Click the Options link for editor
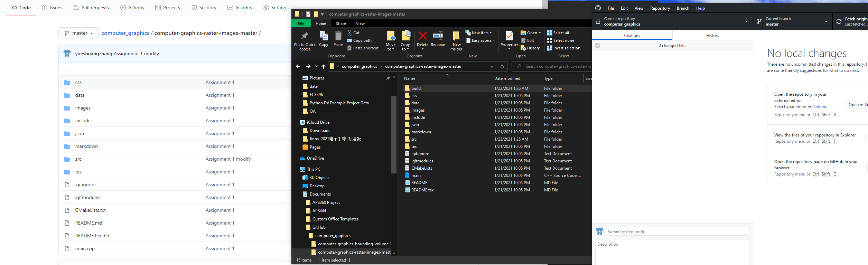Image resolution: width=868 pixels, height=265 pixels. (819, 107)
